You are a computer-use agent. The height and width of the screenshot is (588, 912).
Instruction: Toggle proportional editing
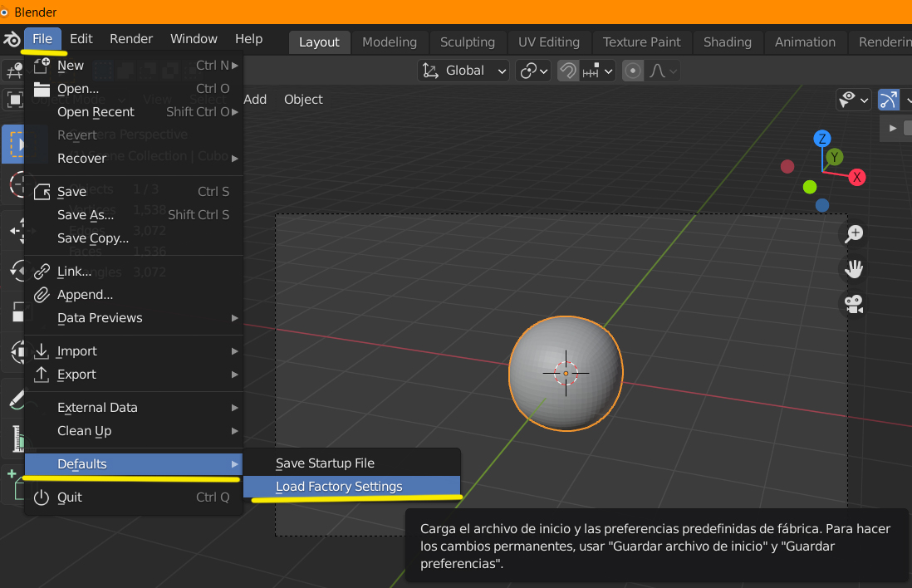[x=633, y=71]
